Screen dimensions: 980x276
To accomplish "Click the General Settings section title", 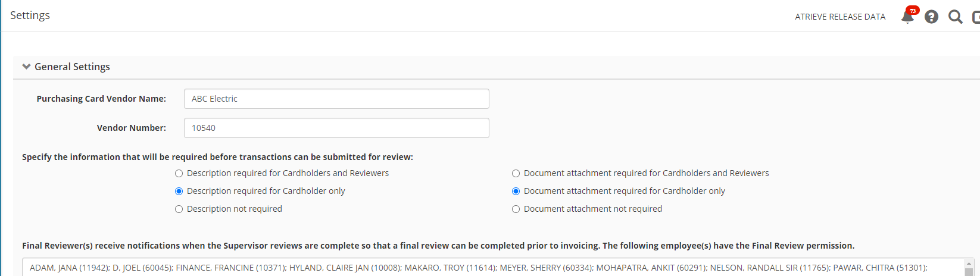I will click(x=72, y=67).
